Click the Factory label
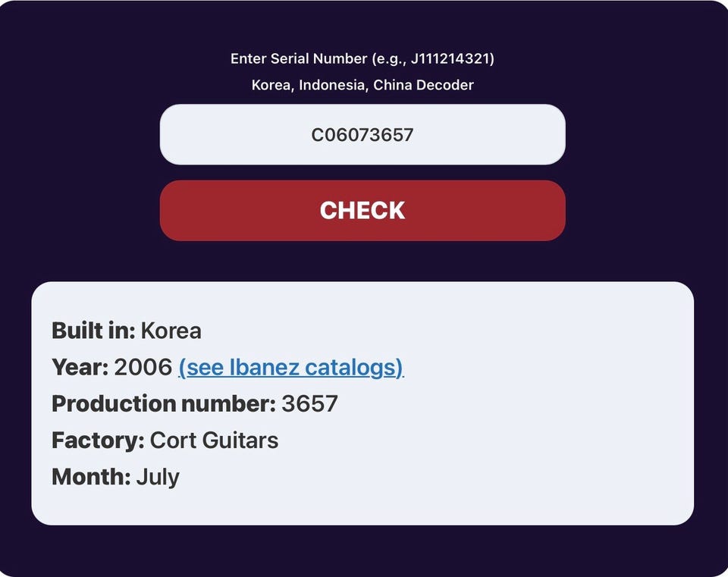Image resolution: width=728 pixels, height=577 pixels. pyautogui.click(x=98, y=440)
